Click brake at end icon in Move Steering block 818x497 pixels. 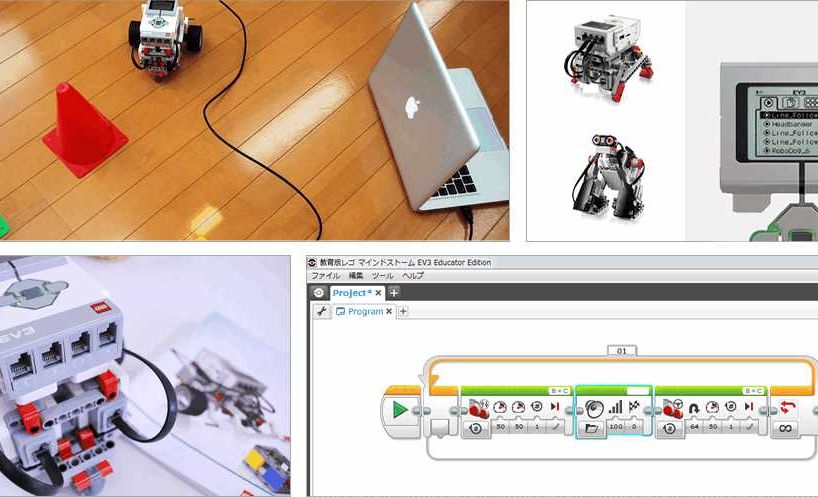coord(749,406)
